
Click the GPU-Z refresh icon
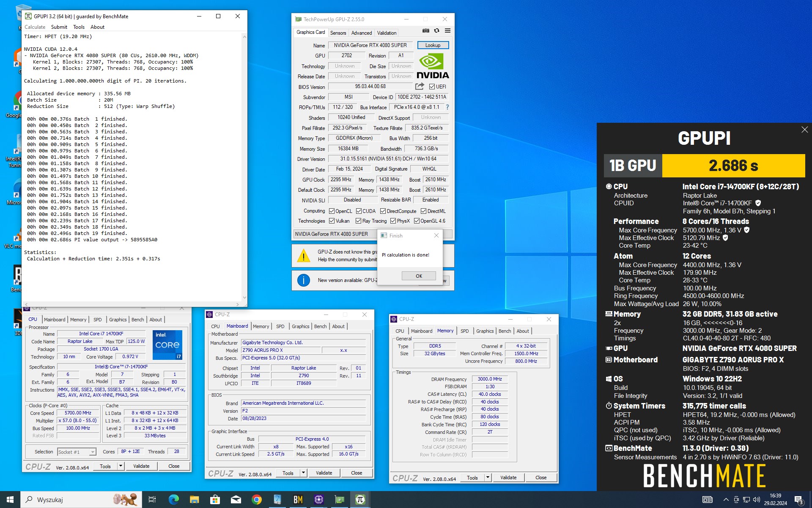pos(437,31)
